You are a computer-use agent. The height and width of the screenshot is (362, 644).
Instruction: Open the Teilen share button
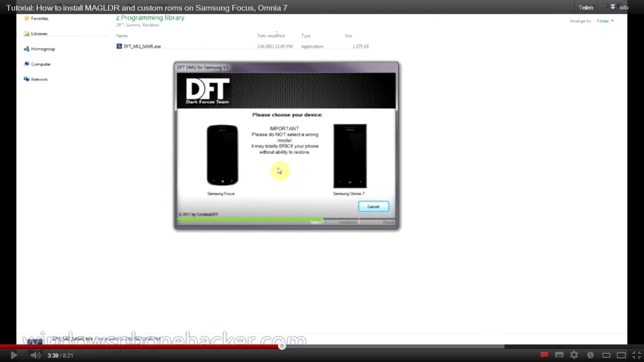(586, 8)
